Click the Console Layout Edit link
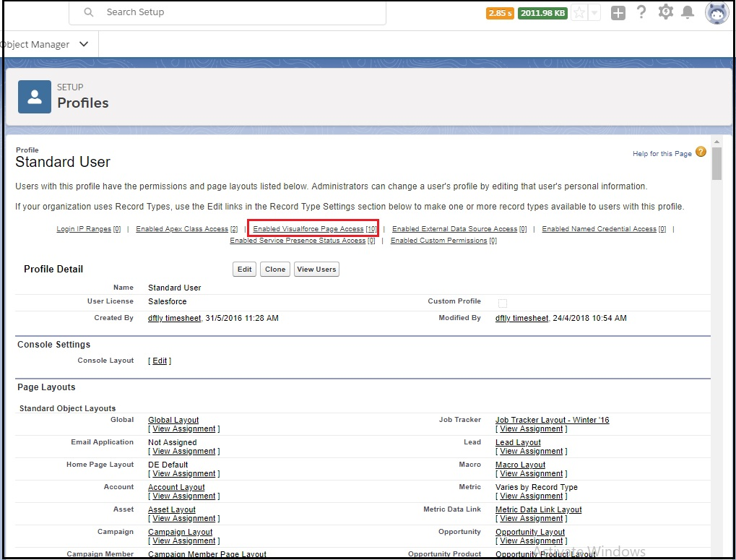Image resolution: width=736 pixels, height=560 pixels. (x=160, y=361)
